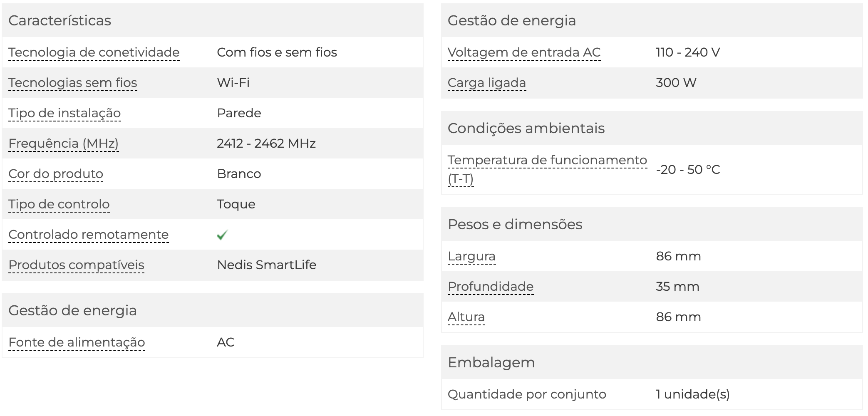The height and width of the screenshot is (416, 868).
Task: Select the Carga ligada term
Action: click(487, 83)
